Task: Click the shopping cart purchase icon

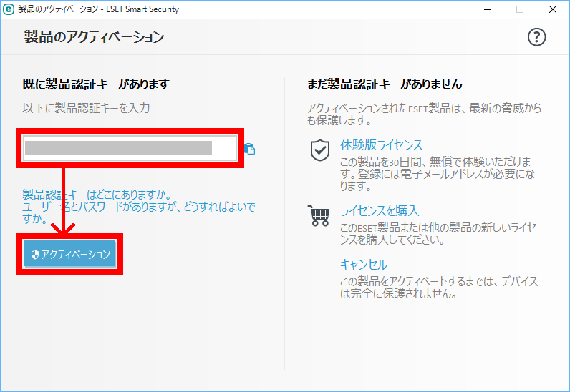Action: pos(319,216)
